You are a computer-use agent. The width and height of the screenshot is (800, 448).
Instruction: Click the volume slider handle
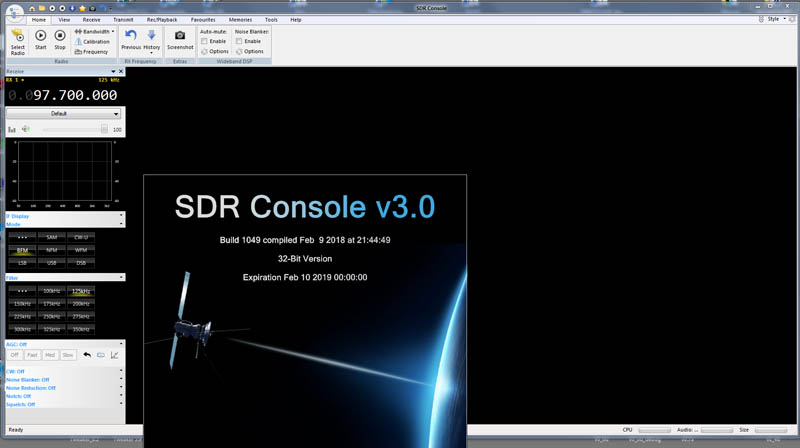tap(104, 130)
